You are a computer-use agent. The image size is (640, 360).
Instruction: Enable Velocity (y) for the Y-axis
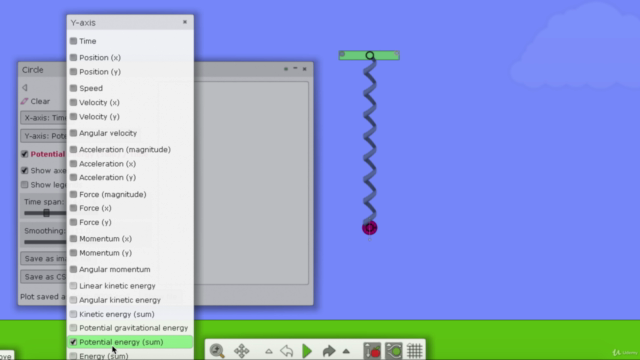[73, 117]
